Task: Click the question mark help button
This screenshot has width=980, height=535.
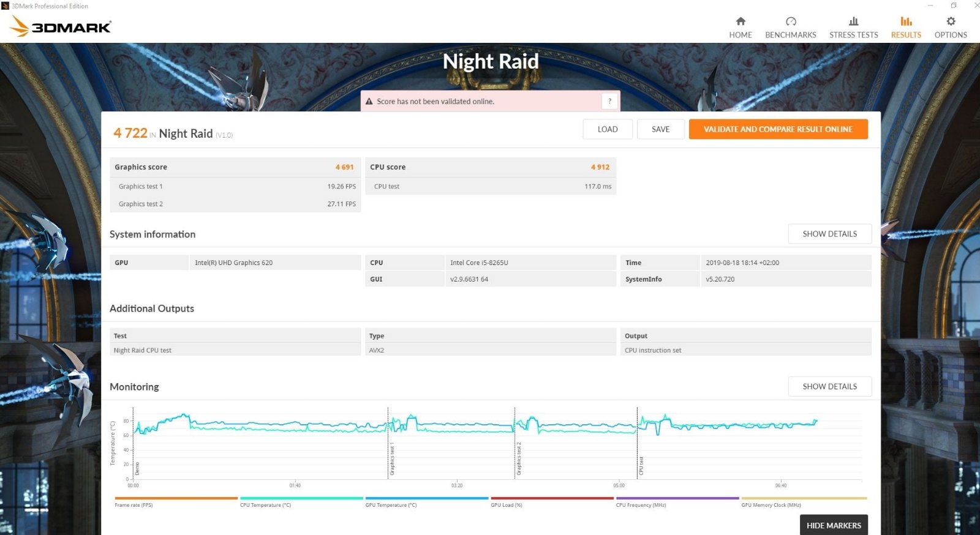Action: click(x=609, y=101)
